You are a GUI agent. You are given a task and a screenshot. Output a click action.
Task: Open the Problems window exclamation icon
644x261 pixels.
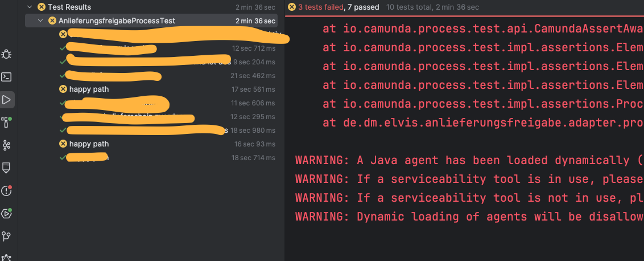click(7, 190)
